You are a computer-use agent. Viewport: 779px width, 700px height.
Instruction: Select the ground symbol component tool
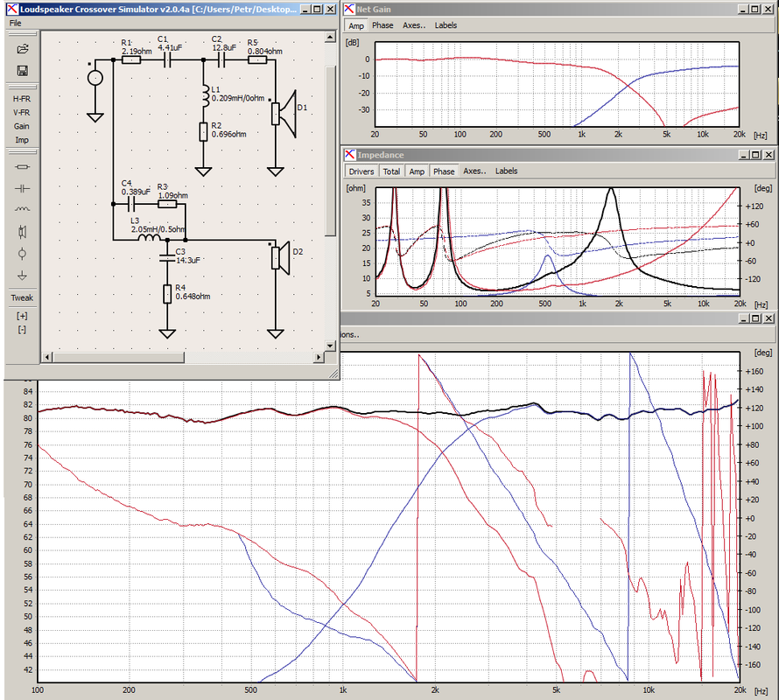pos(23,276)
